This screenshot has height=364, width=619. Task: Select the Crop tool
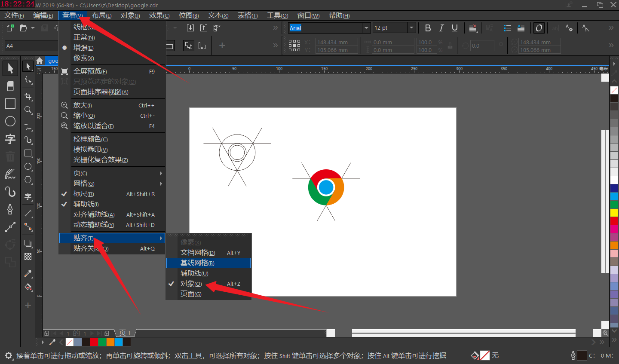(28, 96)
